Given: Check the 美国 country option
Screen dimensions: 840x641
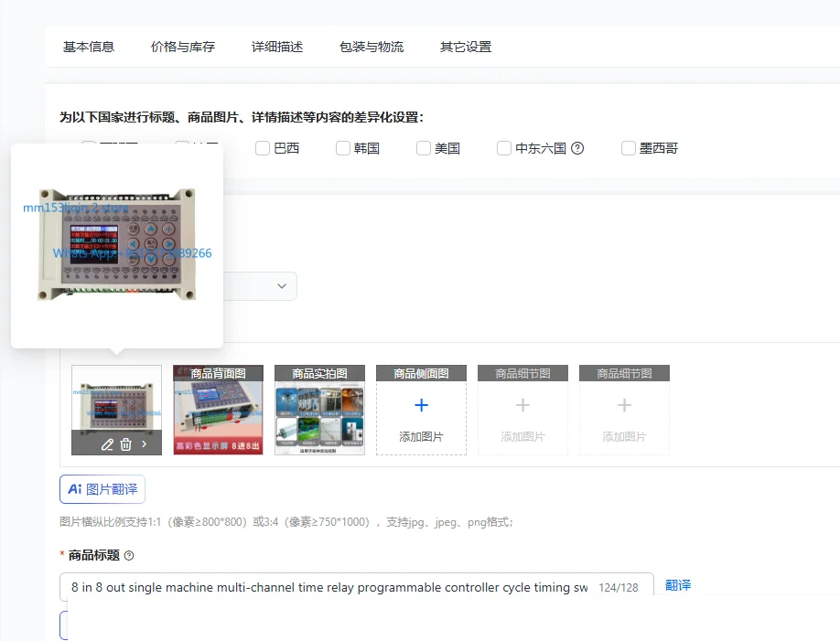Looking at the screenshot, I should tap(424, 148).
